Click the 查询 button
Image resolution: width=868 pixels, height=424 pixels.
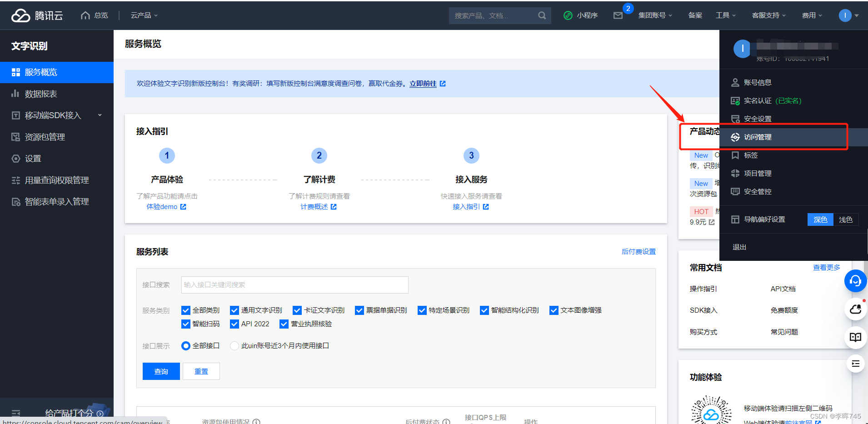point(161,371)
